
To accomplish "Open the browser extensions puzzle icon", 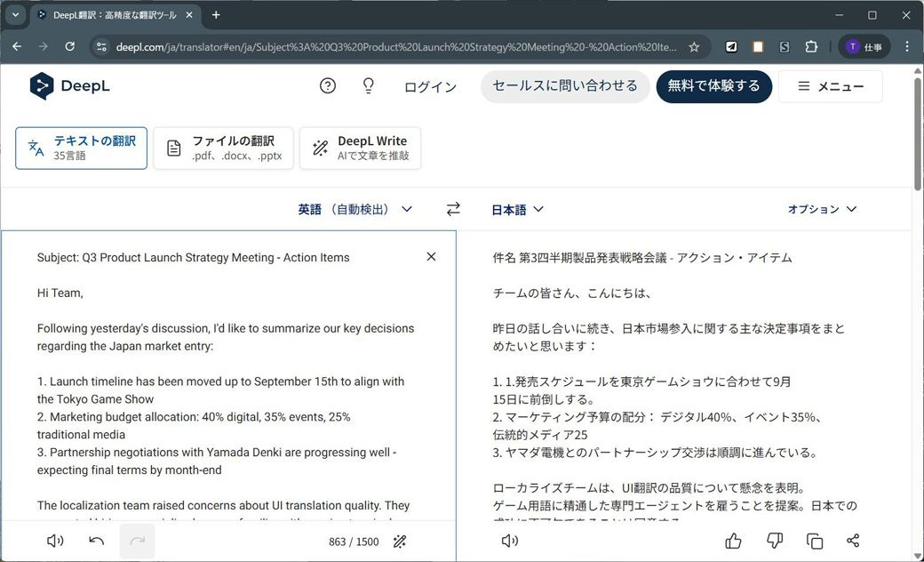I will (x=811, y=46).
